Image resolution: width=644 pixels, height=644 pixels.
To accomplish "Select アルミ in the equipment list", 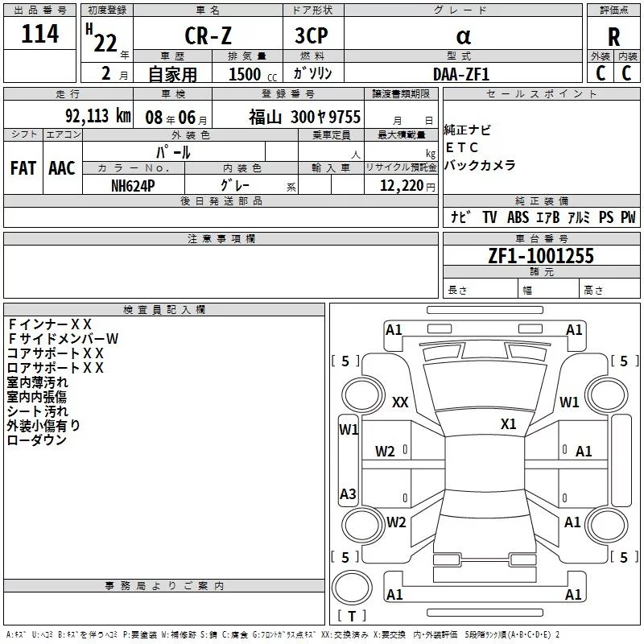I will coord(578,217).
